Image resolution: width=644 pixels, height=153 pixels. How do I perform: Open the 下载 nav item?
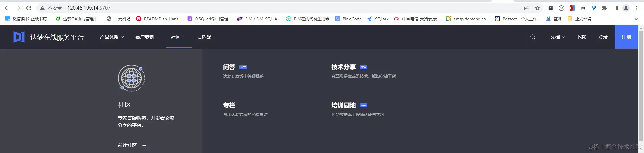(581, 37)
